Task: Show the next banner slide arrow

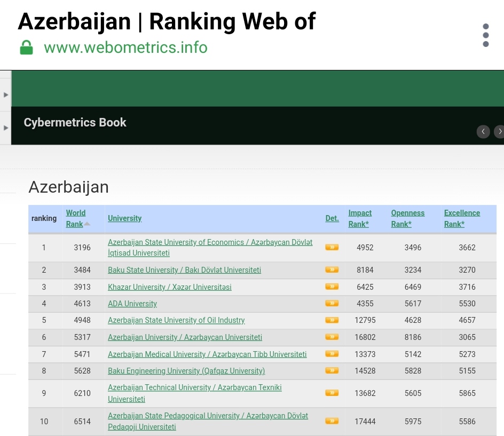Action: tap(500, 131)
